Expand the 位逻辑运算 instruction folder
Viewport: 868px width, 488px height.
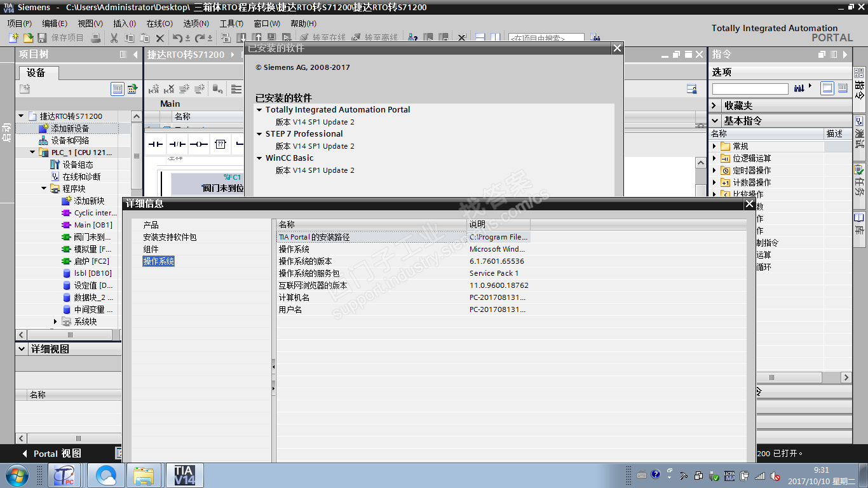click(714, 158)
